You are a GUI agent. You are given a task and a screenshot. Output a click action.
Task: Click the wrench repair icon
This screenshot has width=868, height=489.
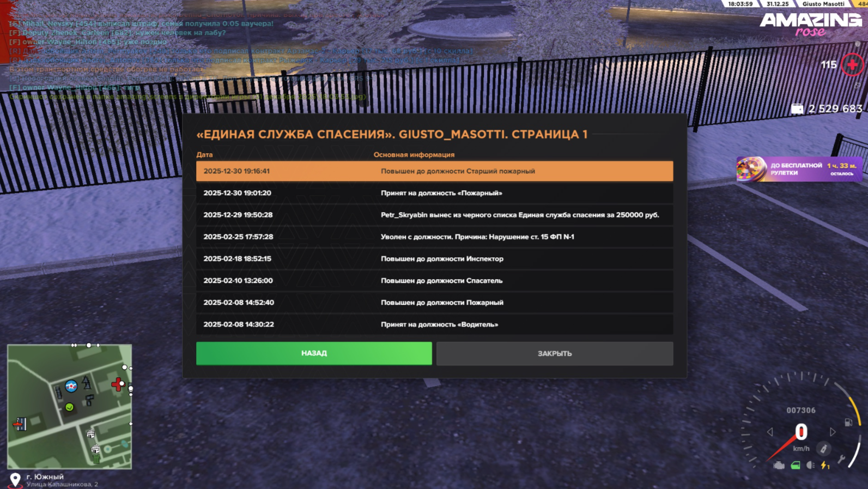[842, 459]
